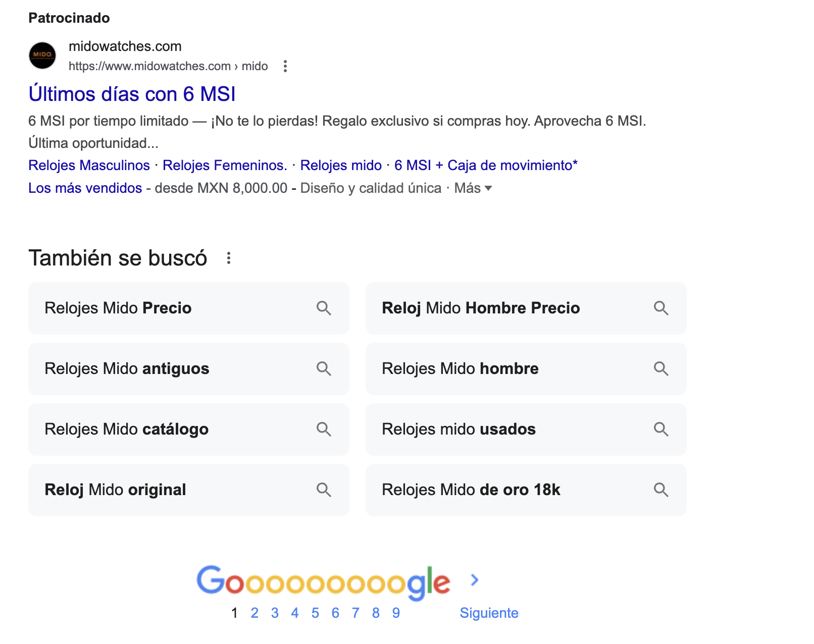The width and height of the screenshot is (814, 644).
Task: Click the midowatches.com site name
Action: tap(125, 46)
